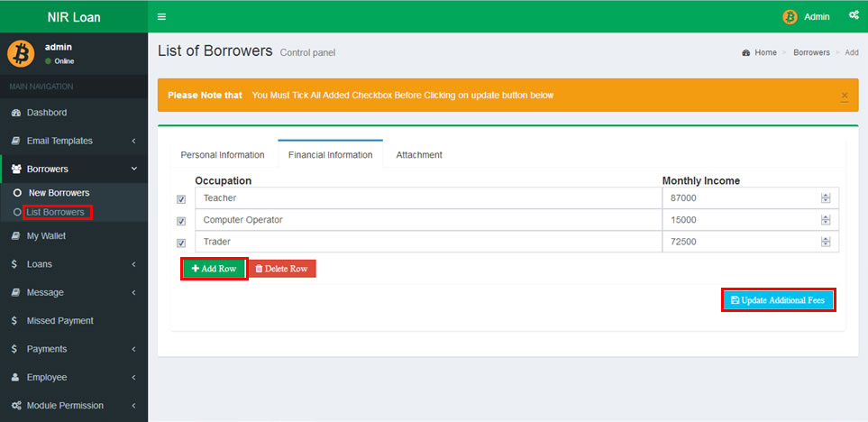Increase the Teacher monthly income stepper

[x=825, y=196]
